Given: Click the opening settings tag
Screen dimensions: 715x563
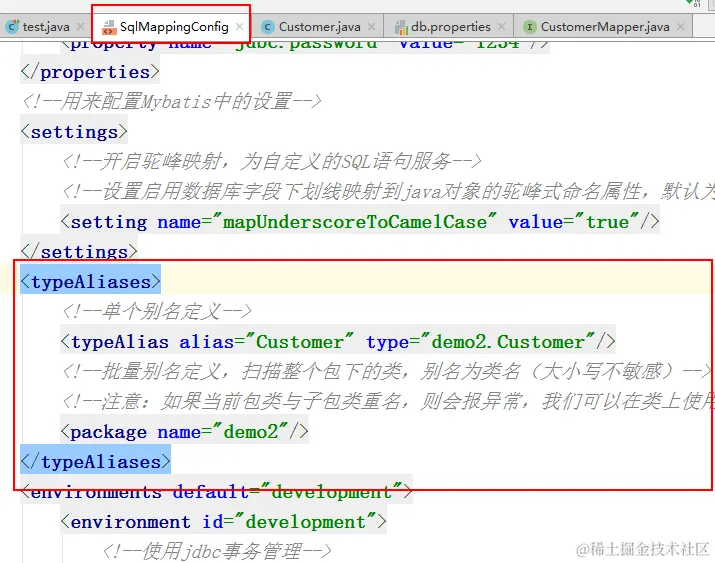Looking at the screenshot, I should [74, 132].
